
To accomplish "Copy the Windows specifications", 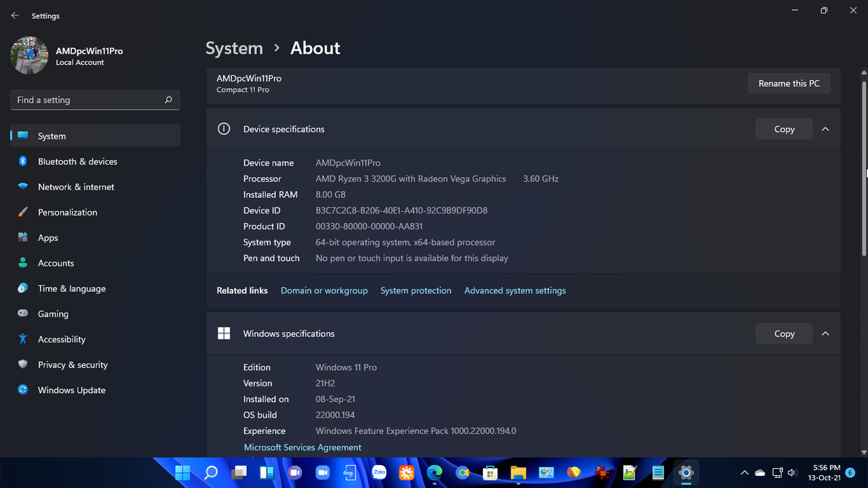I will coord(784,333).
